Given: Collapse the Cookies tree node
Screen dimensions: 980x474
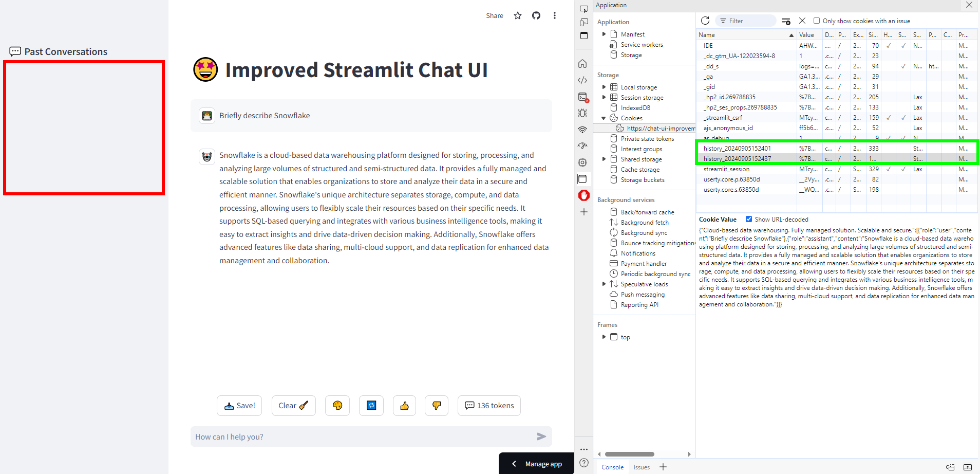Looking at the screenshot, I should 604,118.
